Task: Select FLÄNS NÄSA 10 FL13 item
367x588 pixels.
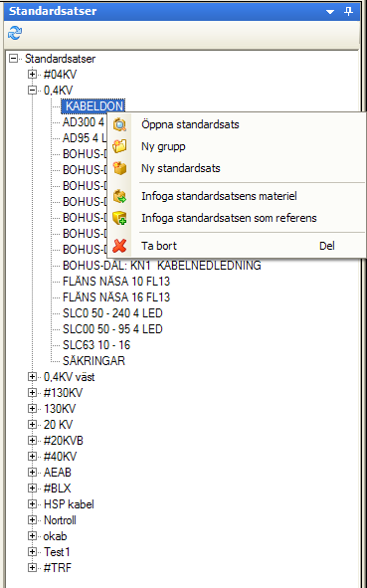Action: coord(116,282)
